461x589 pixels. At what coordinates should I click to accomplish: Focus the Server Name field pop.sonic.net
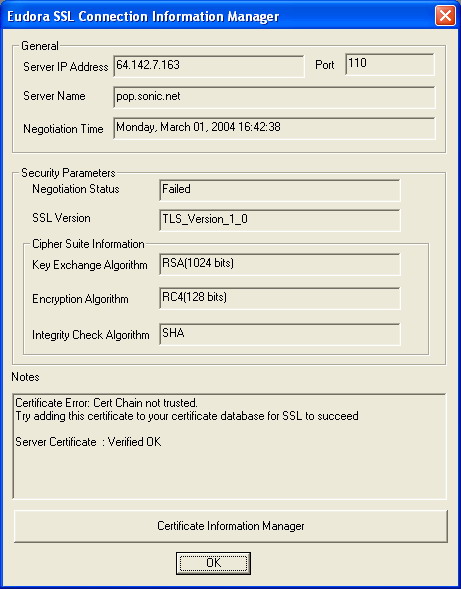[274, 97]
